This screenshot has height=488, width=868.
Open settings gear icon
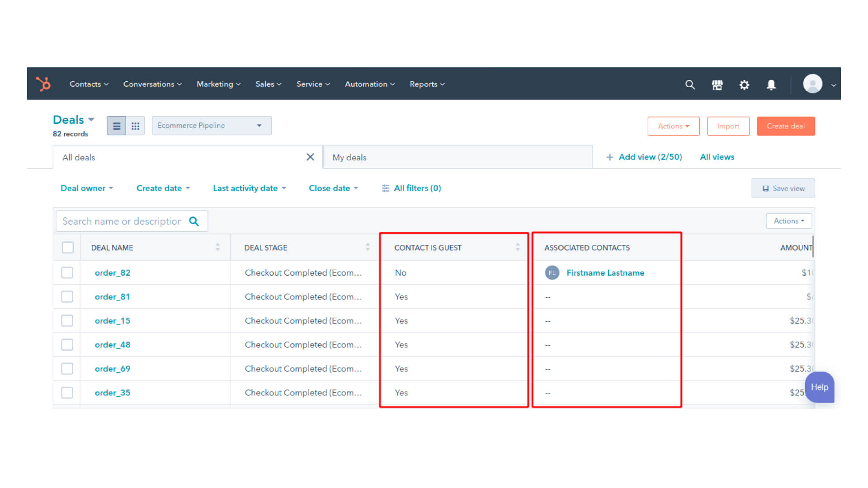[744, 84]
